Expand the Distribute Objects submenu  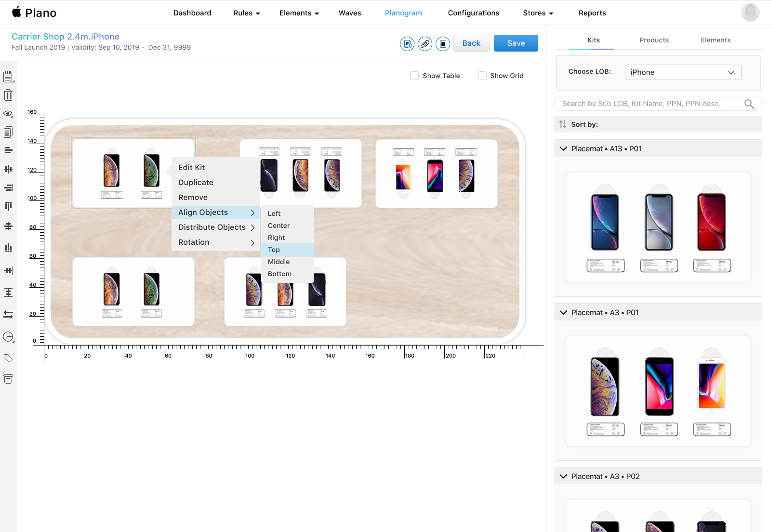[216, 227]
